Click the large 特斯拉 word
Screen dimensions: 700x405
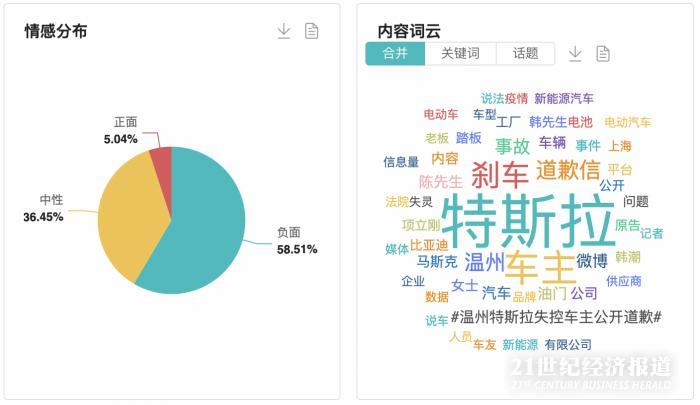click(528, 221)
